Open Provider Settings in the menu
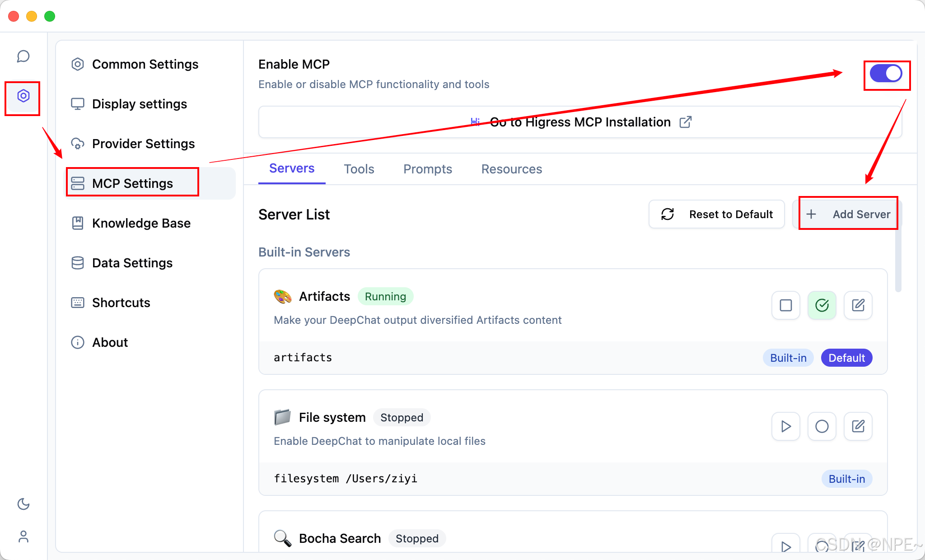Screen dimensions: 925x560 coord(143,144)
